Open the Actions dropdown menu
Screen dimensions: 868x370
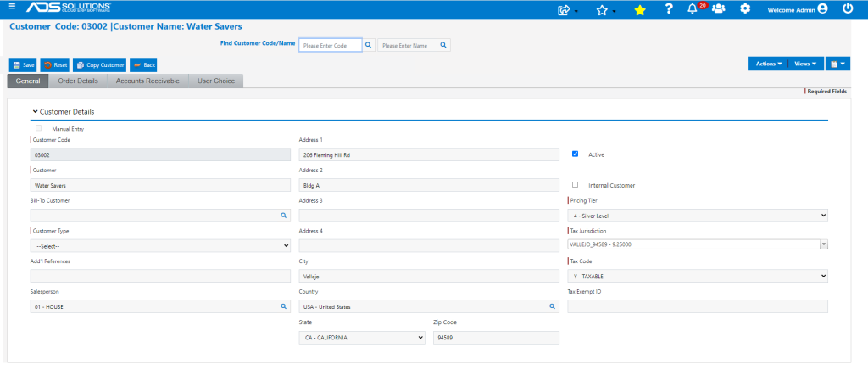[x=768, y=64]
